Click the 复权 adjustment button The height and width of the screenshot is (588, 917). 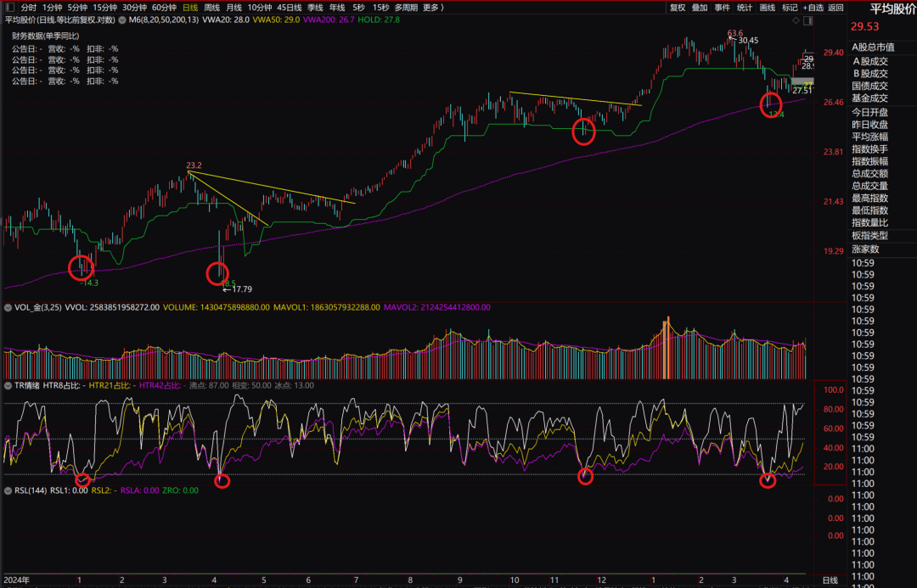click(x=678, y=8)
